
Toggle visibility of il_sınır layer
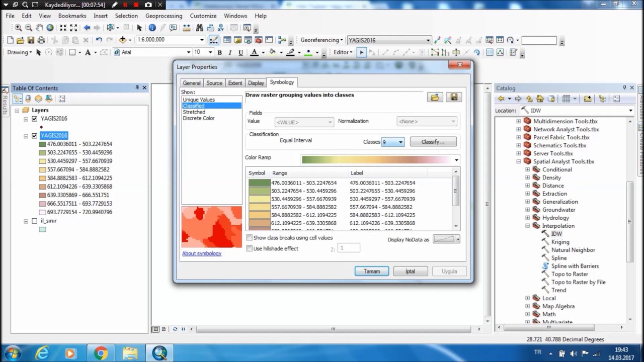coord(34,221)
